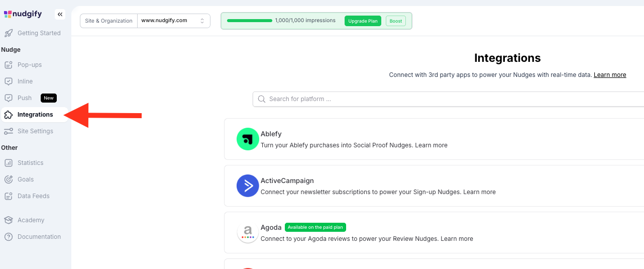Click the Academy graduation cap icon
Viewport: 644px width, 269px height.
point(9,220)
